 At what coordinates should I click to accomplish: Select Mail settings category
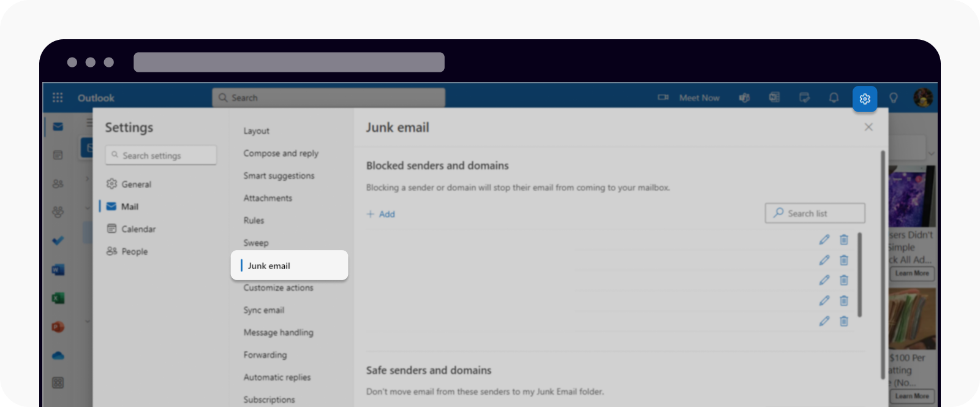123,207
